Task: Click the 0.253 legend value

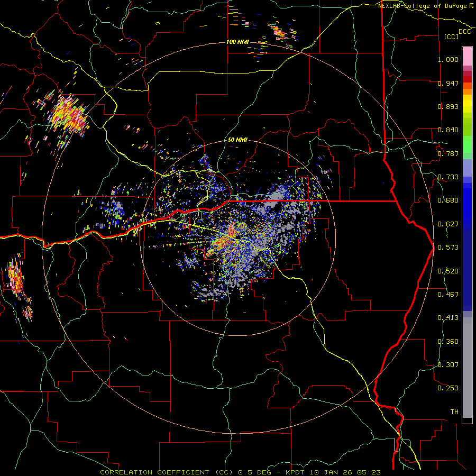Action: coord(448,388)
